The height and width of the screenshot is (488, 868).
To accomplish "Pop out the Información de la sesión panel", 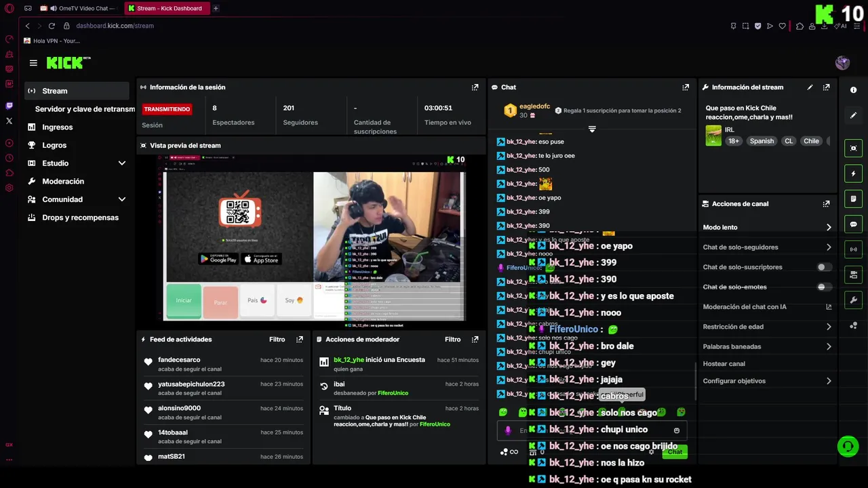I will [475, 87].
